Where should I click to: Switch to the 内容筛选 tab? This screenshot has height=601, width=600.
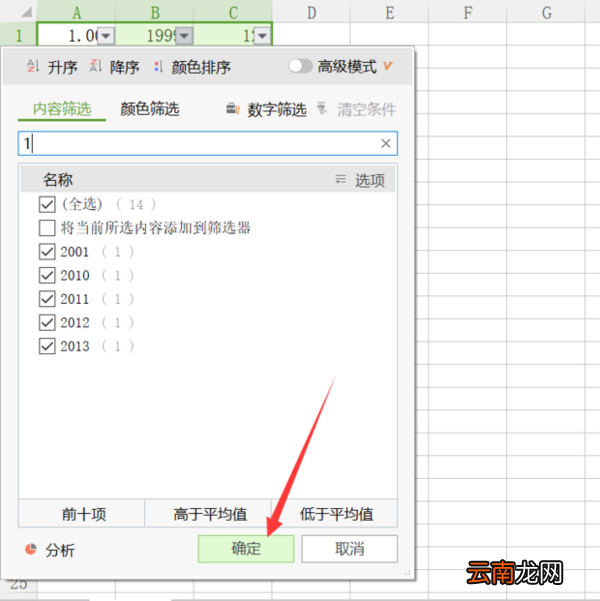62,109
